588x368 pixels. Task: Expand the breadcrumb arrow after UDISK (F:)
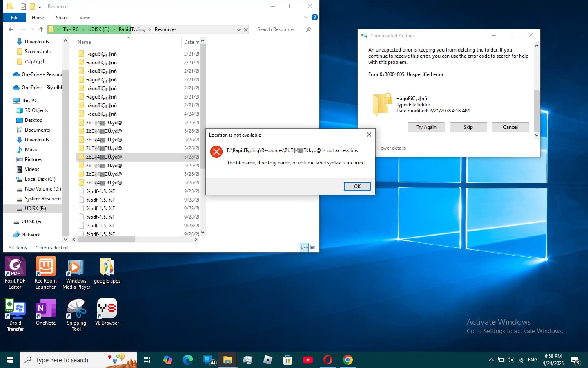coord(114,29)
